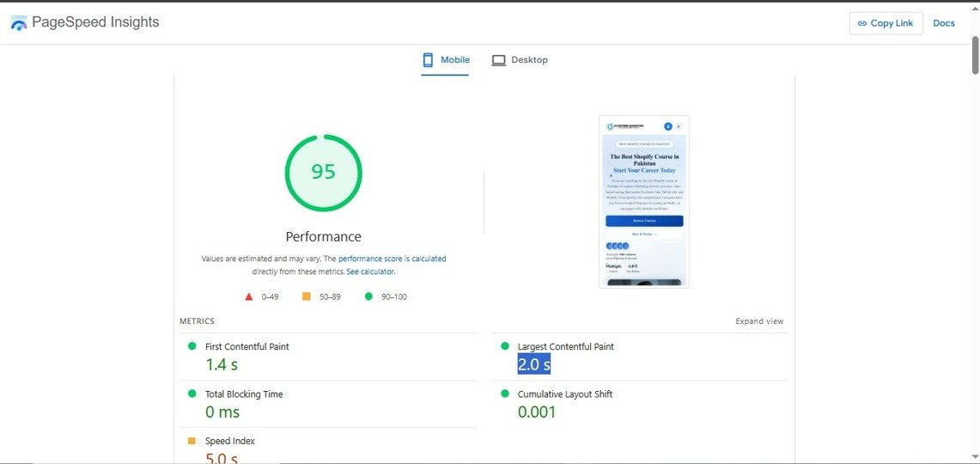Open the Docs link
The image size is (980, 464).
coord(944,23)
